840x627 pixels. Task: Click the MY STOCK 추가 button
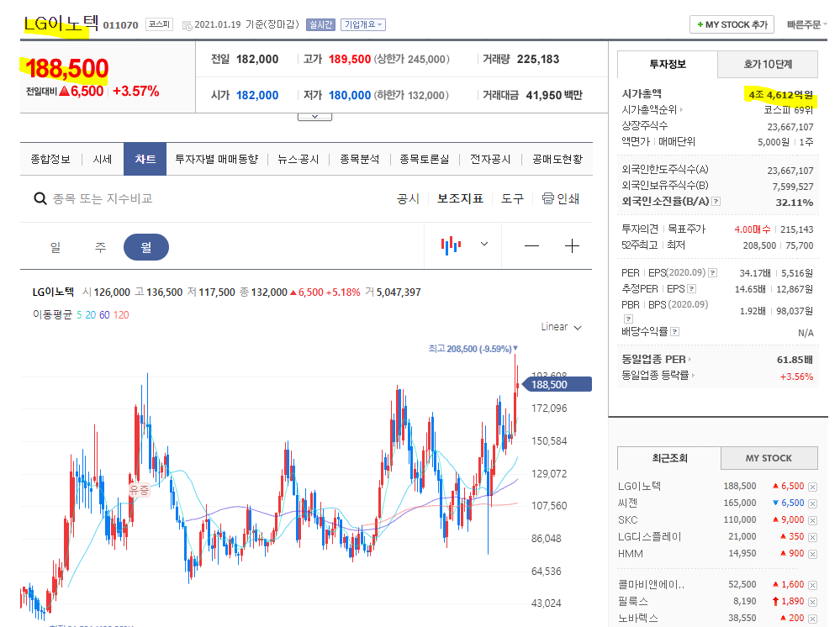[732, 24]
